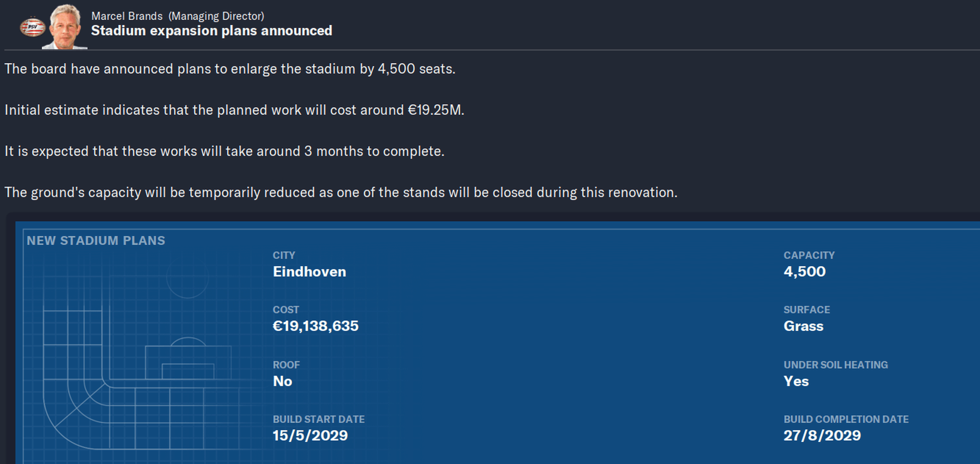
Task: Open Marcel Brands' portrait photo
Action: (x=65, y=26)
